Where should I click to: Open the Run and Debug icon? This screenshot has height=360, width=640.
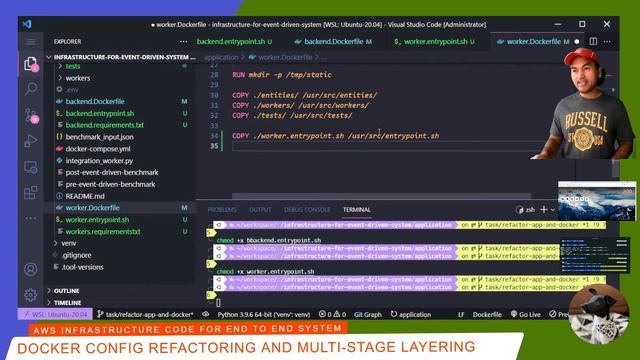click(x=31, y=141)
